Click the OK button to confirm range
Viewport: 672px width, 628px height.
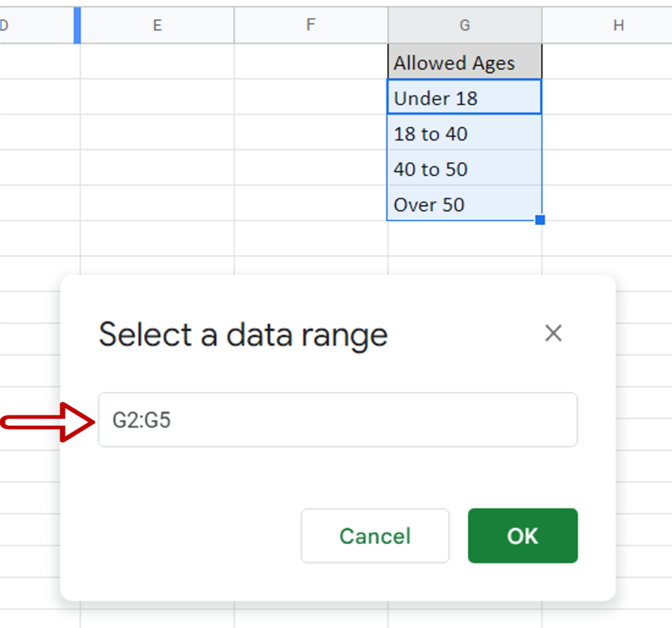coord(522,535)
